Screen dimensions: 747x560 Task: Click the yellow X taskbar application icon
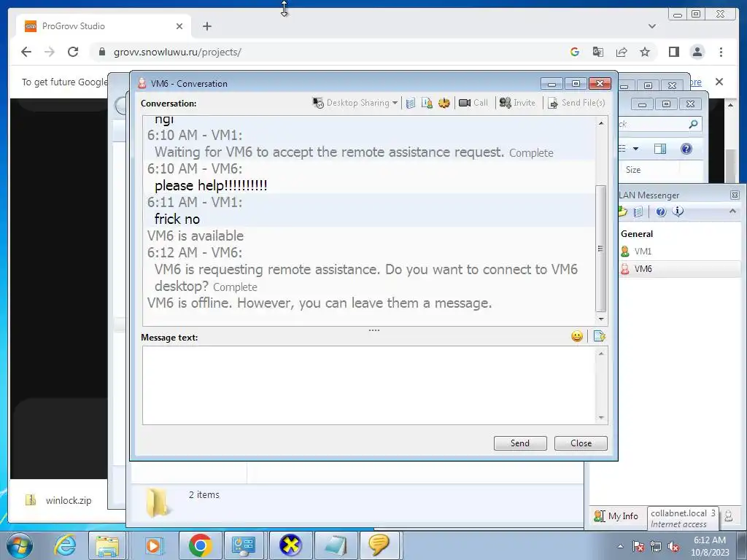click(x=290, y=545)
